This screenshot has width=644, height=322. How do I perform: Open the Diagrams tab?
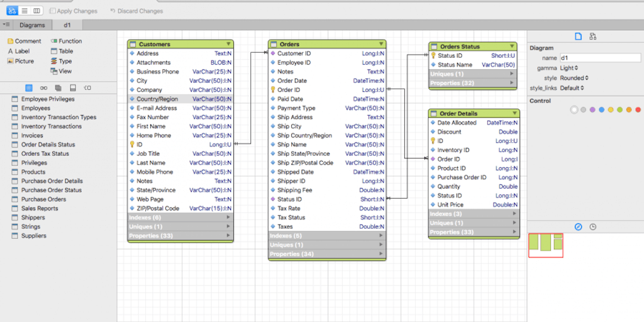[32, 25]
